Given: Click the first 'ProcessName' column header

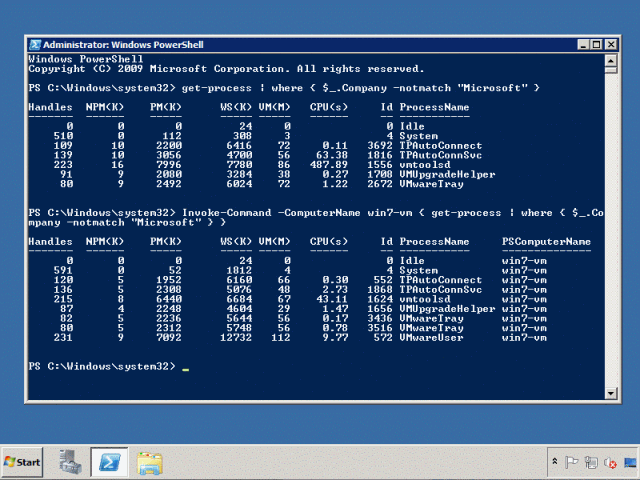Looking at the screenshot, I should (434, 107).
